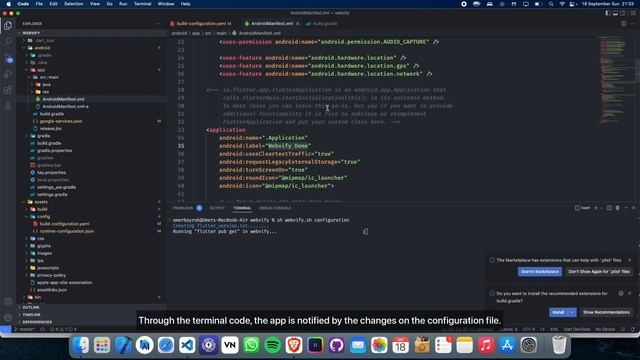
Task: Switch to build.gradle editor tab
Action: pyautogui.click(x=323, y=24)
